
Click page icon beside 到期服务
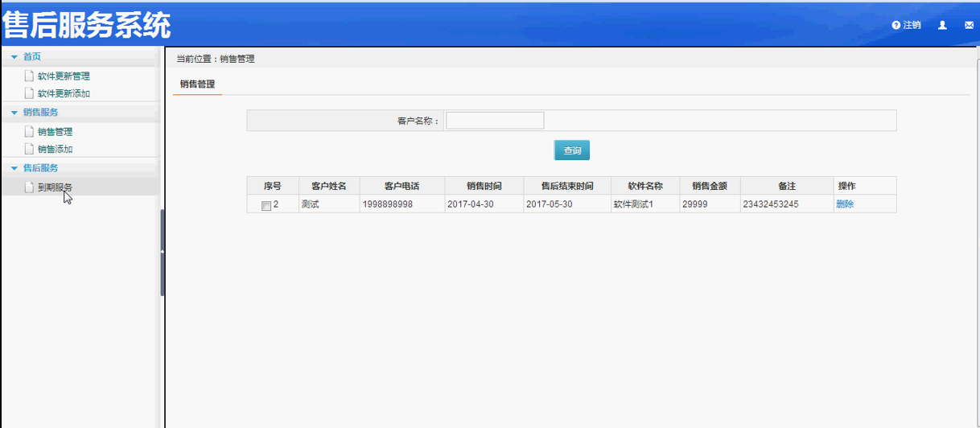point(29,187)
